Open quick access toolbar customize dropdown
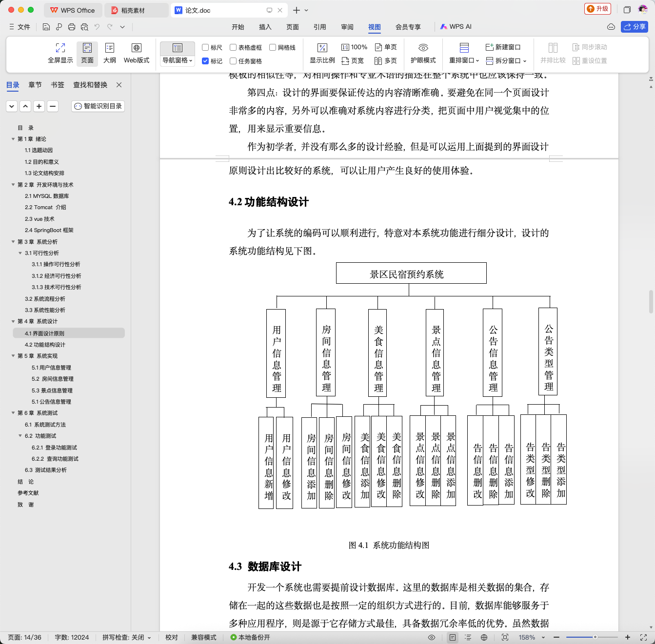 pyautogui.click(x=122, y=27)
